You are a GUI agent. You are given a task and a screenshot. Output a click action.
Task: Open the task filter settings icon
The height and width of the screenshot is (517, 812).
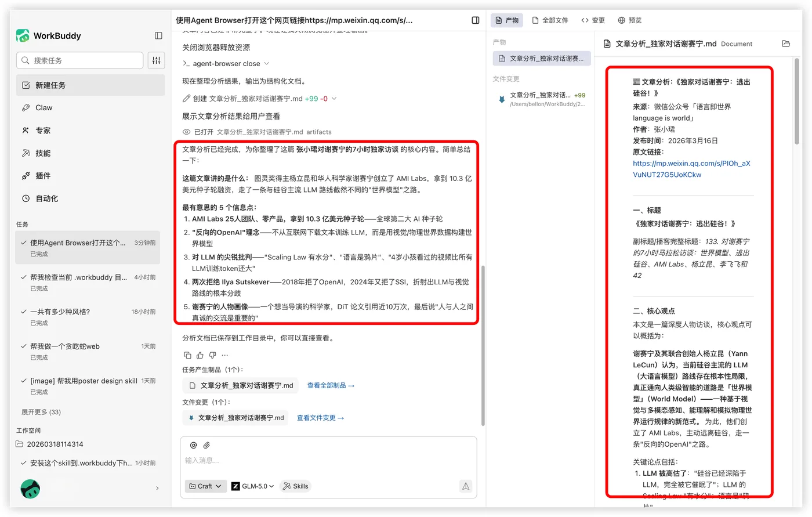tap(156, 60)
